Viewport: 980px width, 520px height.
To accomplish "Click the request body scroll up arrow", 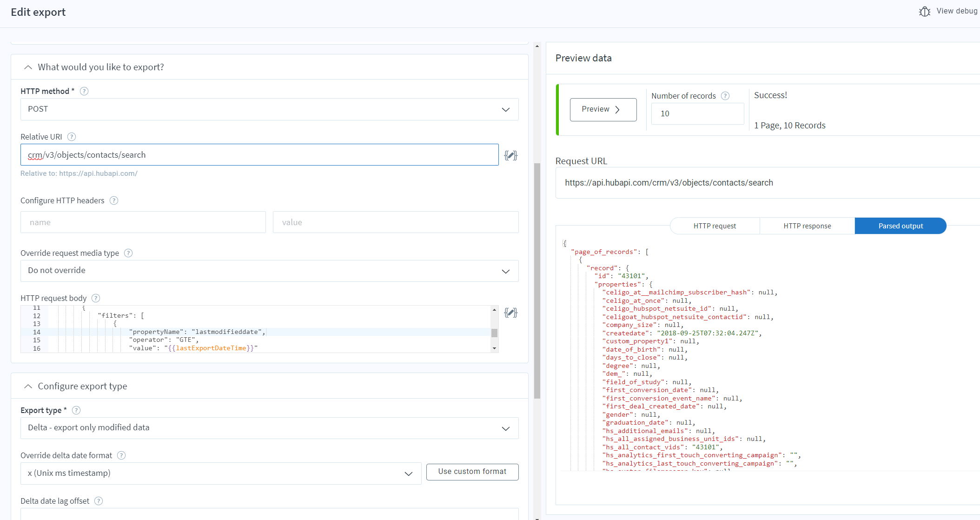I will (x=494, y=310).
